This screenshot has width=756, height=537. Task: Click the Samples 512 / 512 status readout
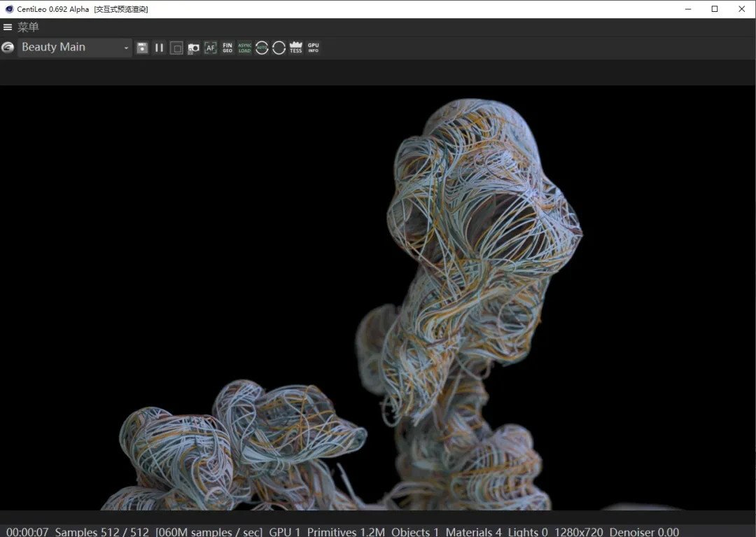tap(102, 531)
